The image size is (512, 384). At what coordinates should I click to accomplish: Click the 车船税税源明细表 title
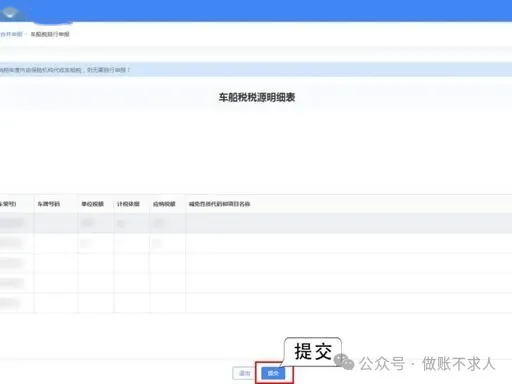(x=257, y=97)
